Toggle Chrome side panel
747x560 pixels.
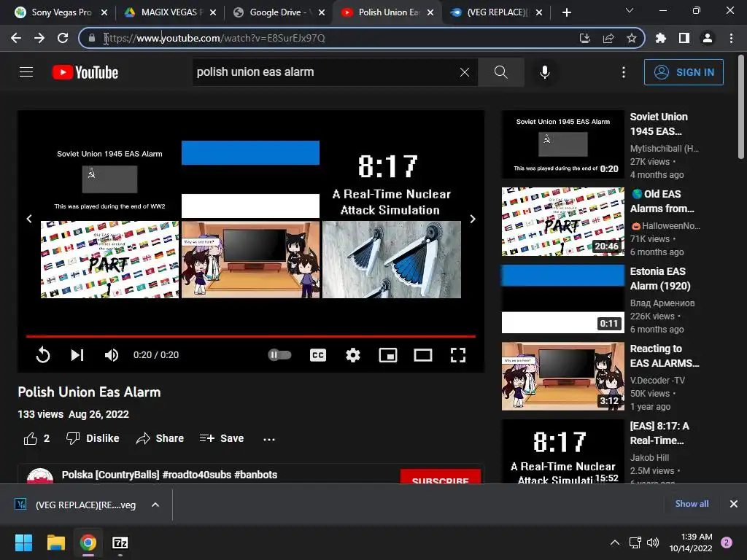pos(684,38)
